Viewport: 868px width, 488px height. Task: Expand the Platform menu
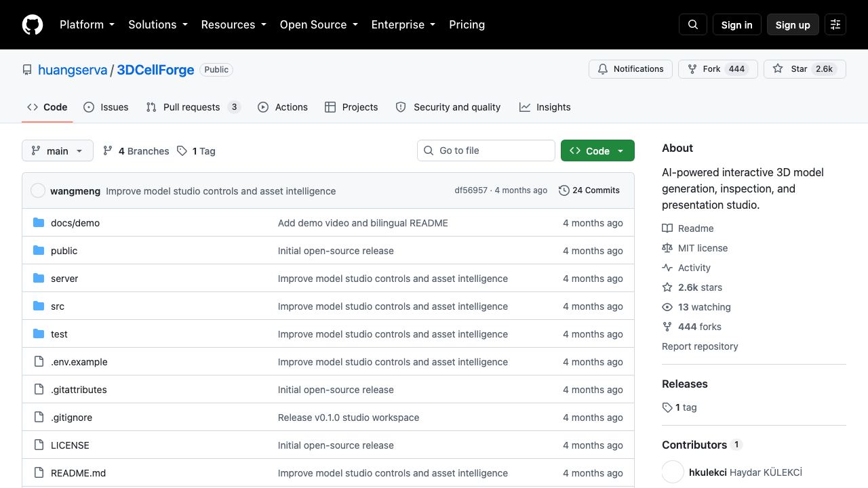coord(87,24)
